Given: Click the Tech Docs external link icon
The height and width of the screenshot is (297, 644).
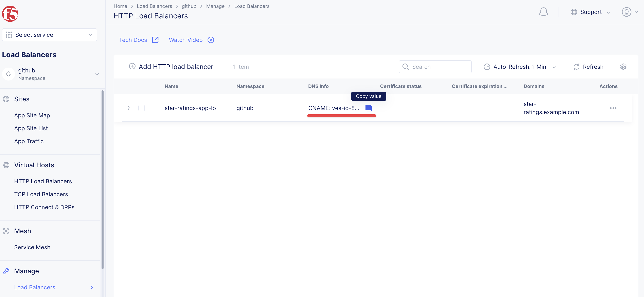Looking at the screenshot, I should pyautogui.click(x=155, y=40).
